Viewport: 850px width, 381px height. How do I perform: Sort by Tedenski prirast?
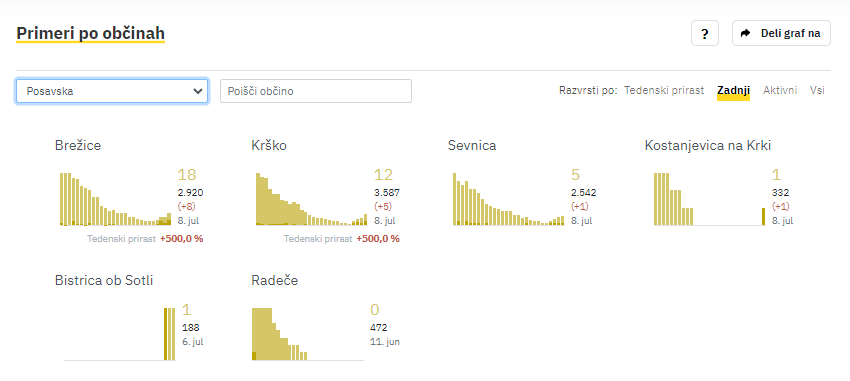pyautogui.click(x=664, y=91)
